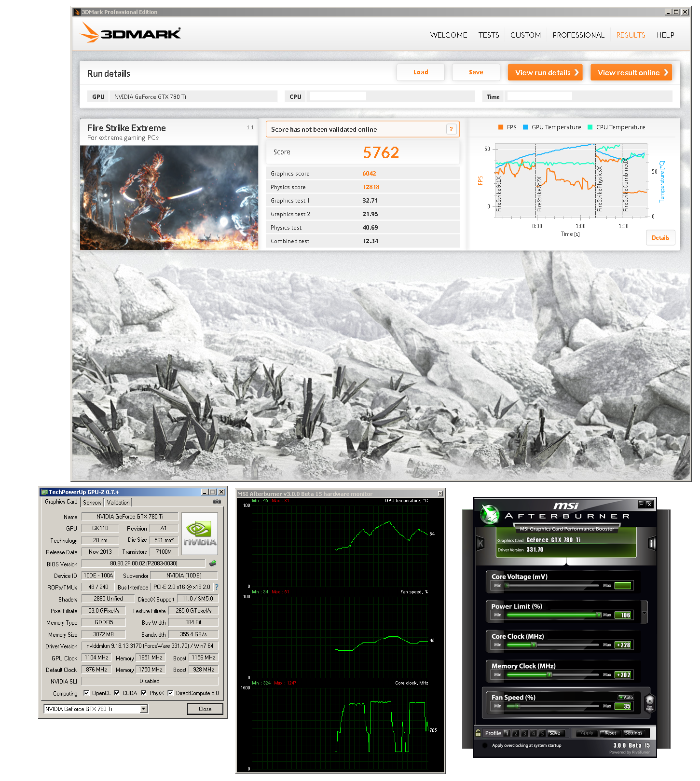
Task: Click View result online button
Action: point(631,72)
